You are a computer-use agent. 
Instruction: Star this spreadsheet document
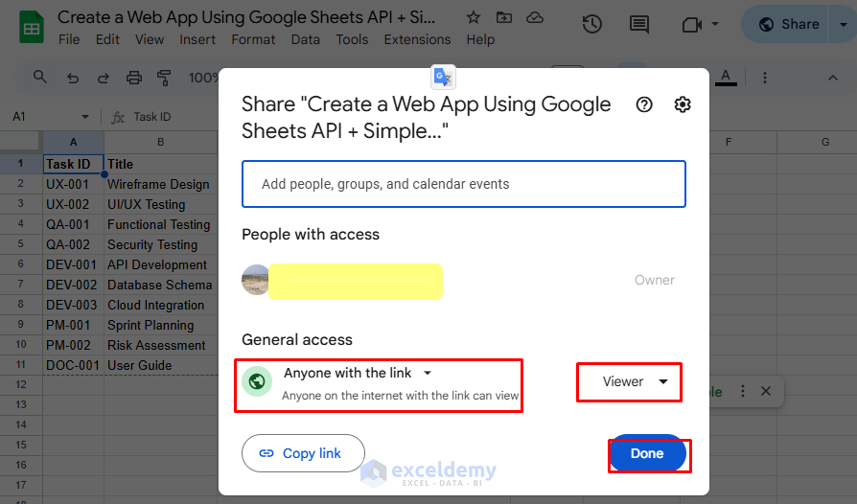(x=474, y=17)
